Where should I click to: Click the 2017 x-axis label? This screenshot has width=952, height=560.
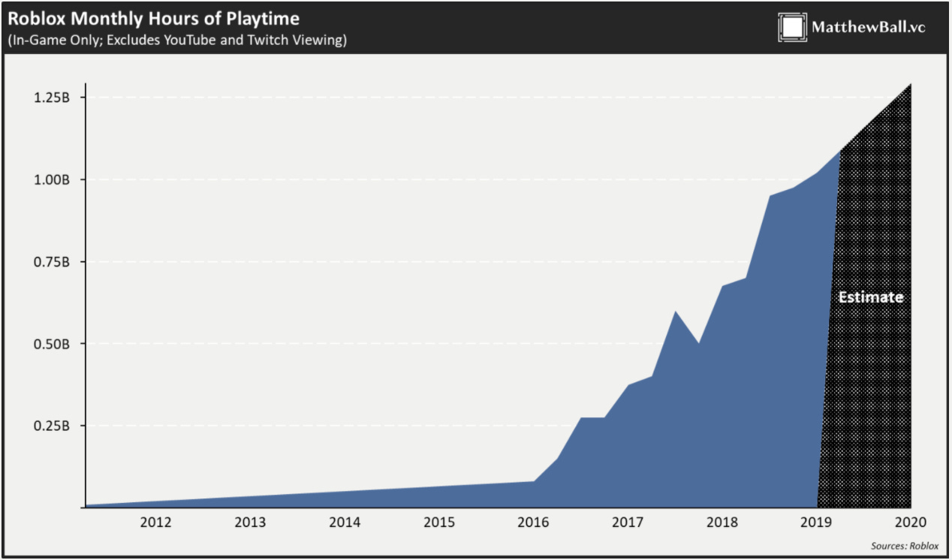click(628, 522)
